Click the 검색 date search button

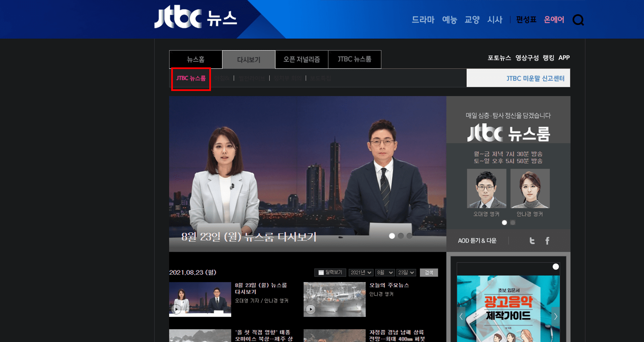point(429,272)
